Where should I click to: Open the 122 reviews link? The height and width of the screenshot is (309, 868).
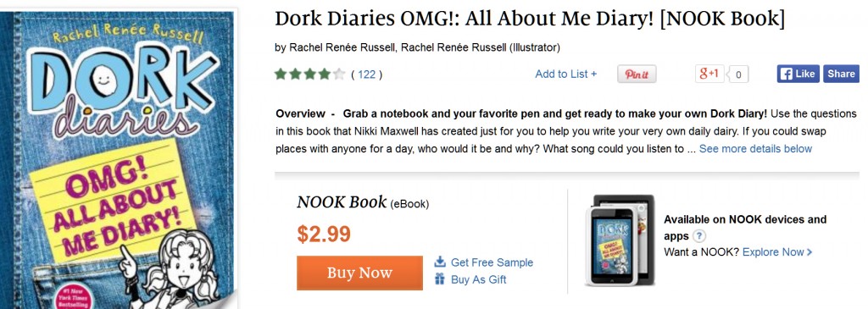366,74
